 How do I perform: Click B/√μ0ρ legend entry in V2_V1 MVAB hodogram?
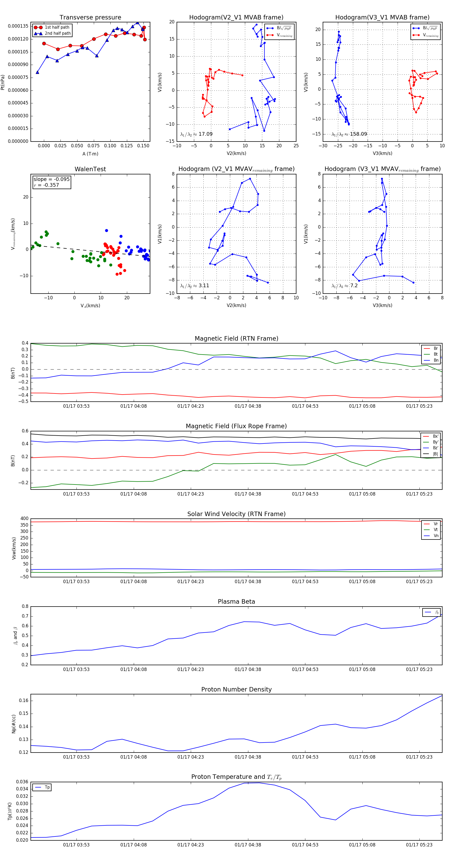tap(279, 28)
